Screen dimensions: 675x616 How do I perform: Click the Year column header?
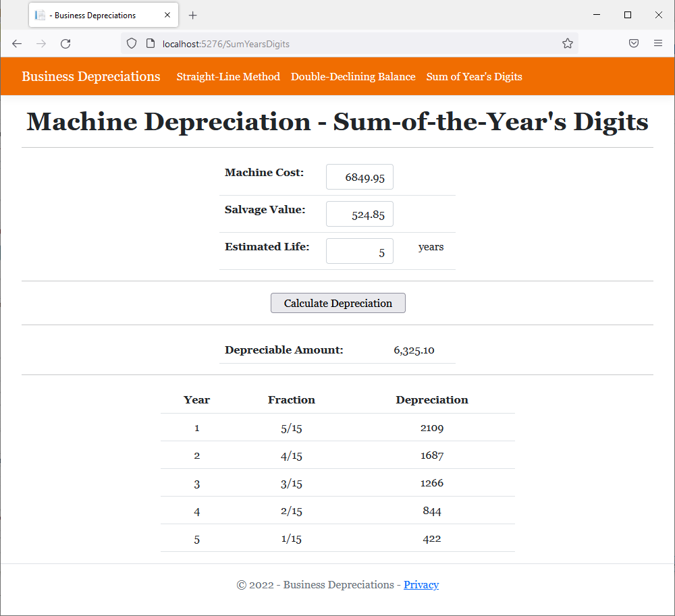tap(196, 399)
